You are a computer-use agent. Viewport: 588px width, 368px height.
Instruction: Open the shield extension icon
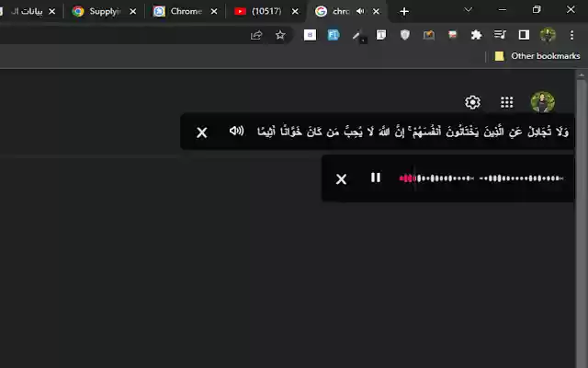[x=405, y=35]
